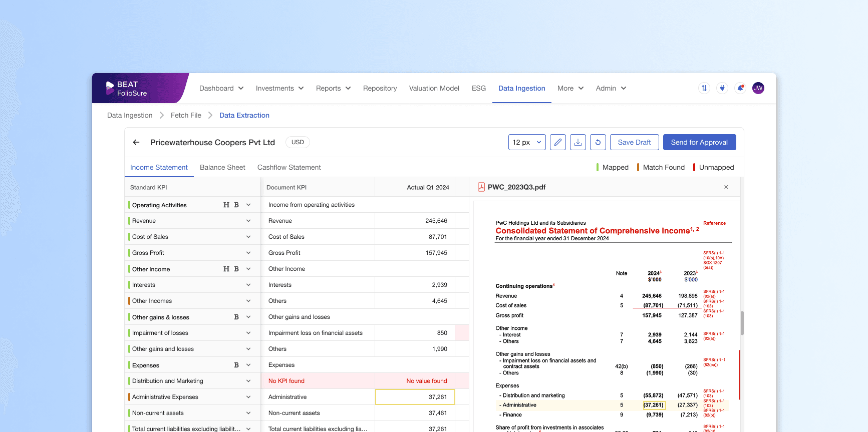
Task: Click the H icon on Operating Activities row
Action: [226, 205]
